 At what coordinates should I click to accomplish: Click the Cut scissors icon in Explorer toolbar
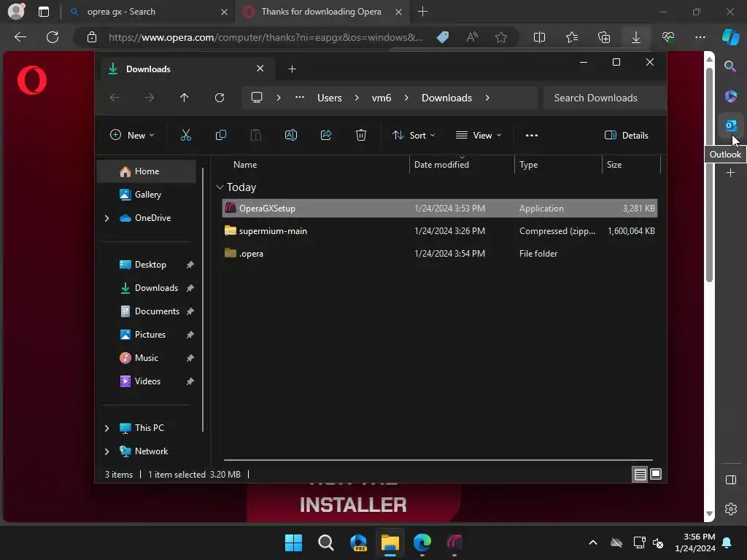point(186,135)
